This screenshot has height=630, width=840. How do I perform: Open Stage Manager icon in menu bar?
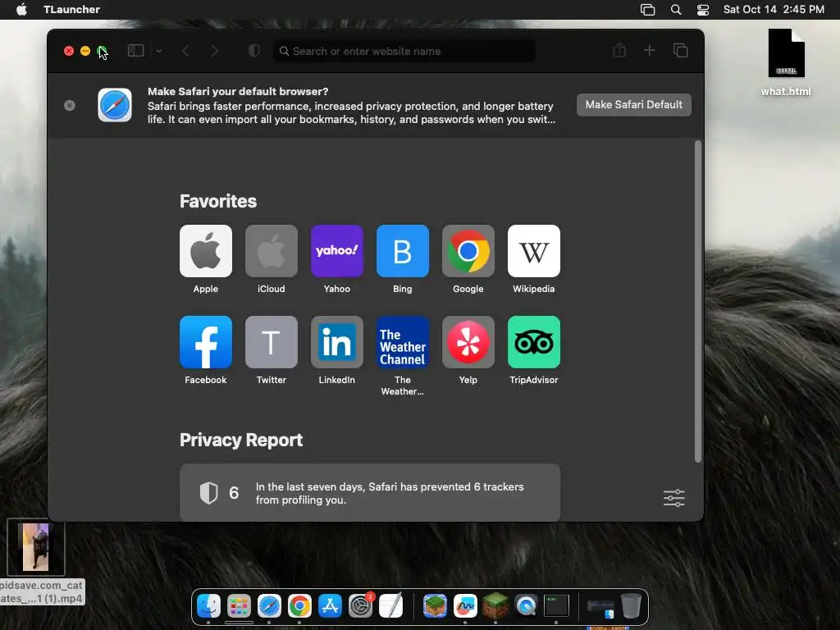(x=648, y=9)
